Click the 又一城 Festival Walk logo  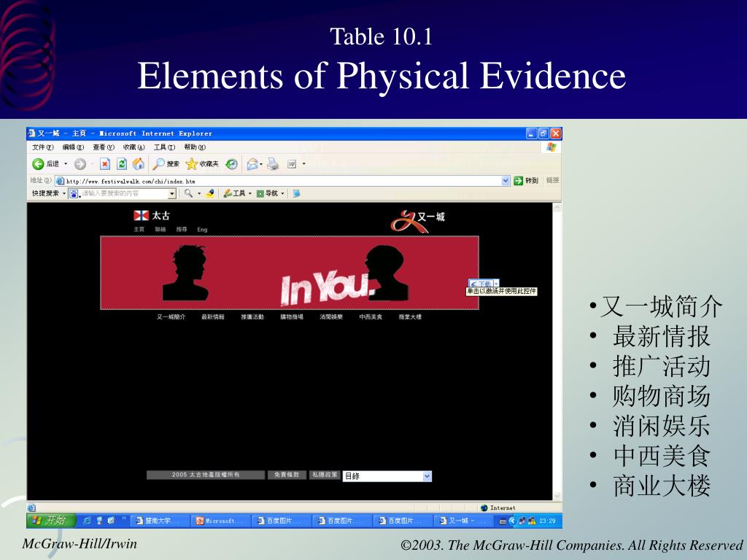418,221
